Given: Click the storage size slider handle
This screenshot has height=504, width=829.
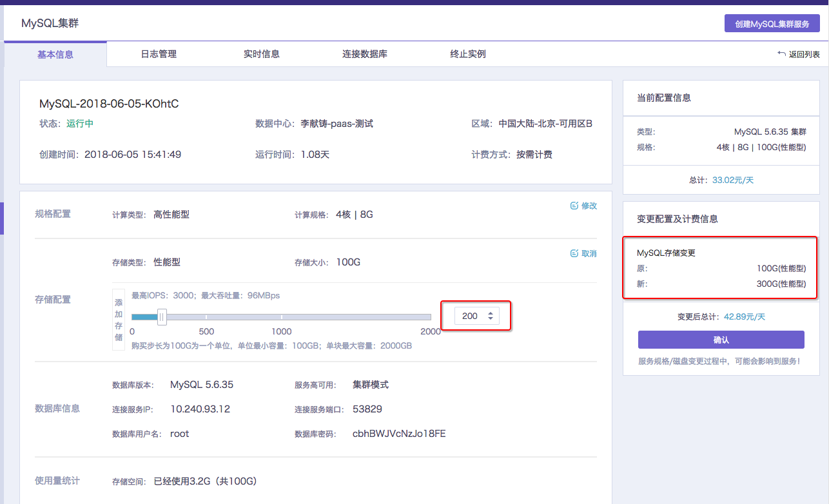Looking at the screenshot, I should (162, 316).
